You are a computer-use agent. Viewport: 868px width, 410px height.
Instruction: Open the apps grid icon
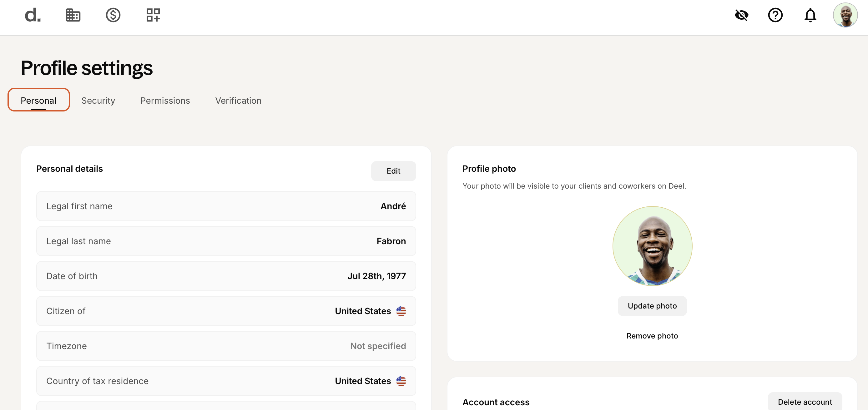click(x=153, y=15)
